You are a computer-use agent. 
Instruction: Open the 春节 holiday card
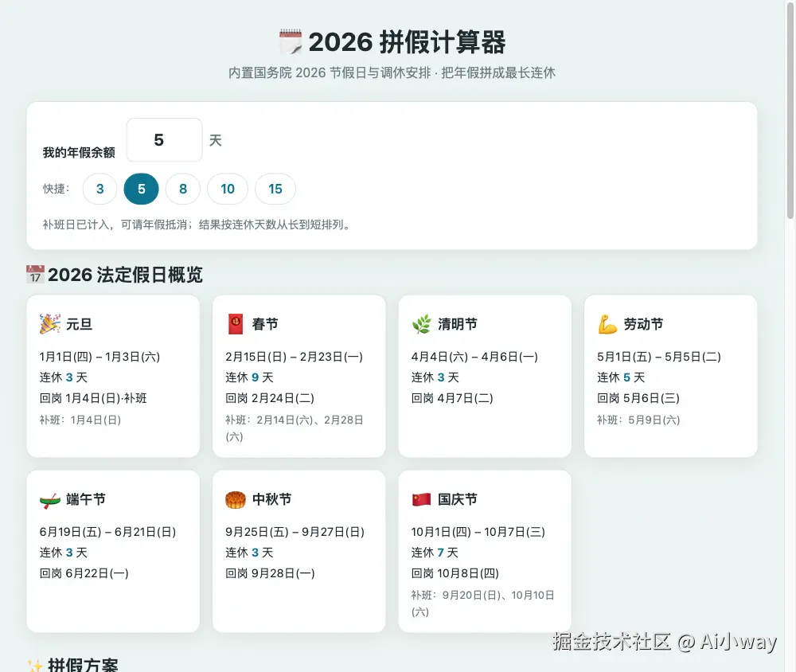click(x=299, y=376)
